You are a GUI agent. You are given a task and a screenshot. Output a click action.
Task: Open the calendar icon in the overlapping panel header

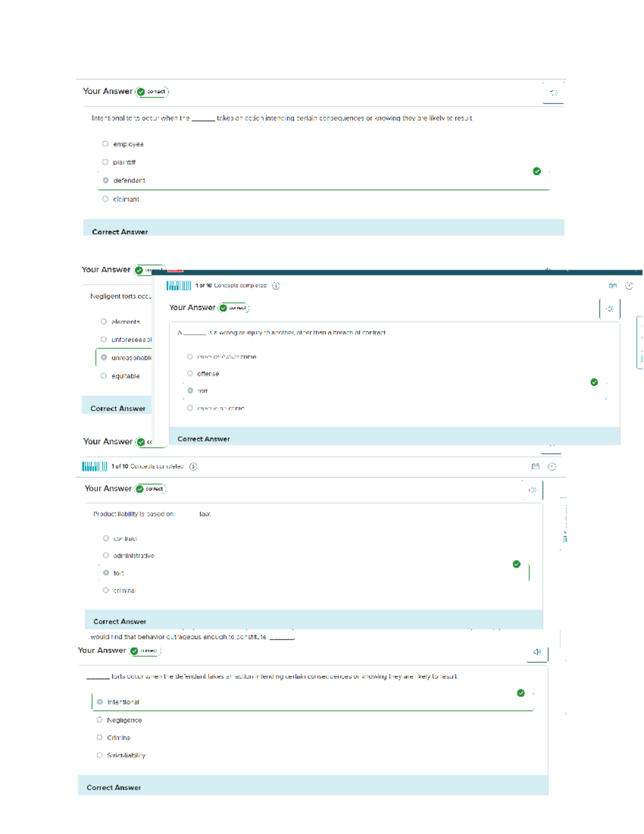tap(613, 286)
